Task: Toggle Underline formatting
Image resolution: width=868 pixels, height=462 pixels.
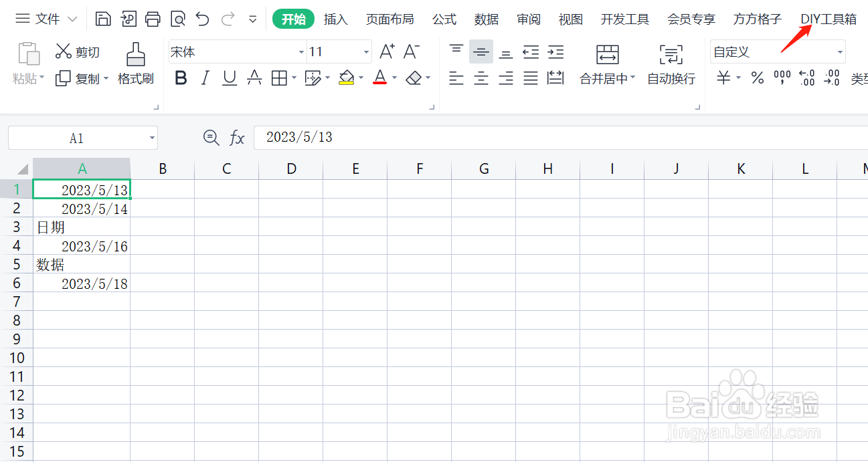Action: (x=230, y=78)
